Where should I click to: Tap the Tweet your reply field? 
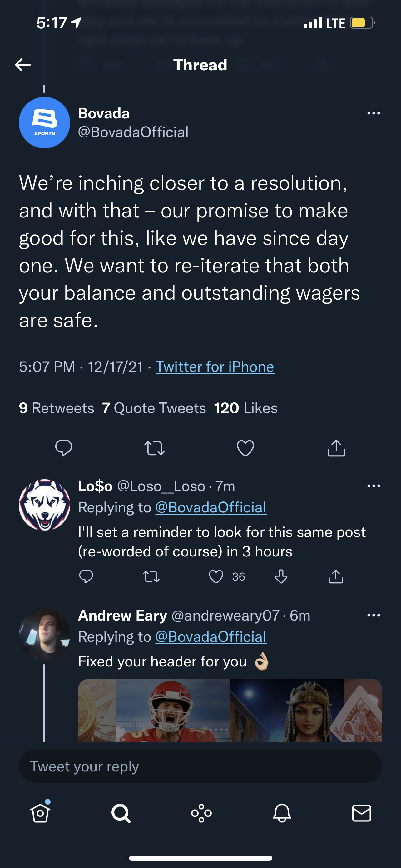200,766
